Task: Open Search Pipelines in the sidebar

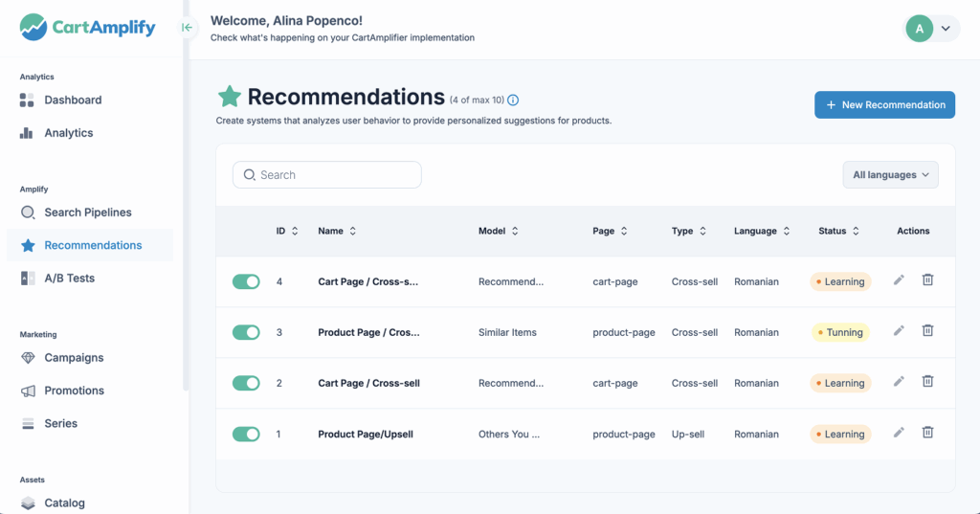Action: click(x=87, y=212)
